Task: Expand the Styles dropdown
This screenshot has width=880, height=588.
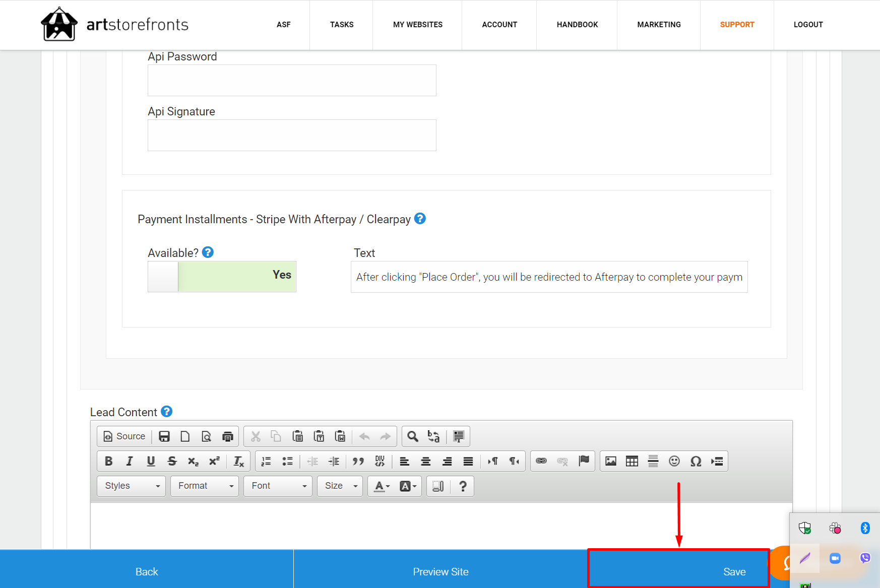Action: click(132, 486)
